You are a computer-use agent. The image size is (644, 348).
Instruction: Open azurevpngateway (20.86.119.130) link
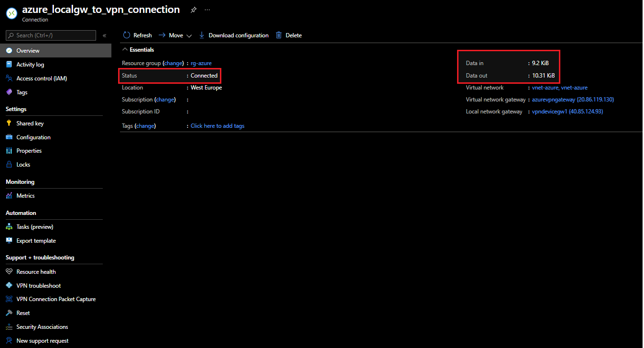pyautogui.click(x=573, y=100)
